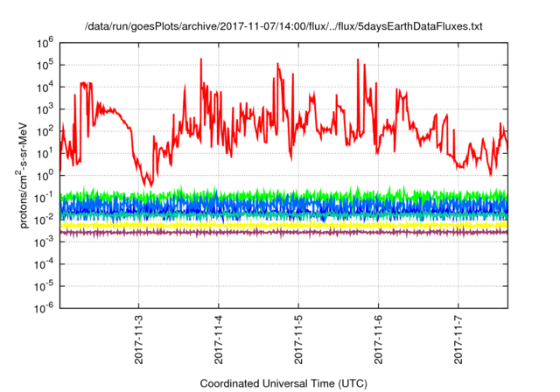Click the 10^-3 y-axis tick label
560x392 pixels.
click(44, 241)
